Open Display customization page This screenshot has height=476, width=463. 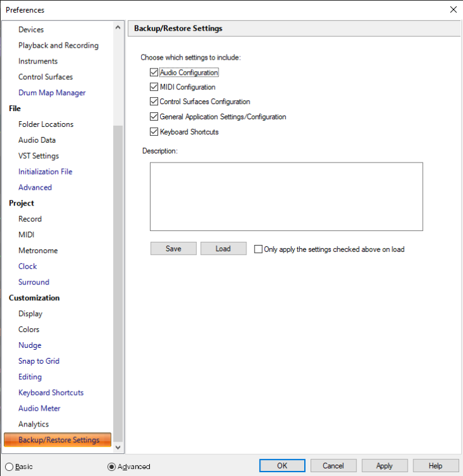30,314
